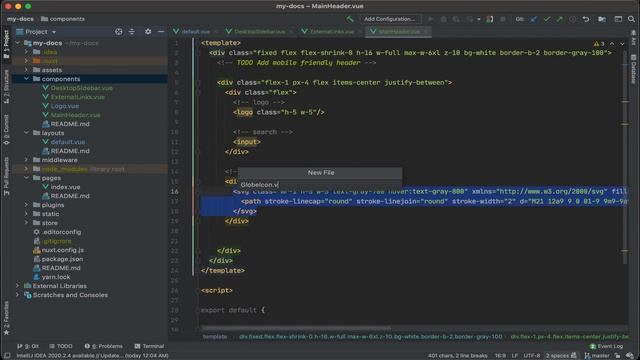
Task: Go to next highlighted error arrow
Action: (x=622, y=44)
